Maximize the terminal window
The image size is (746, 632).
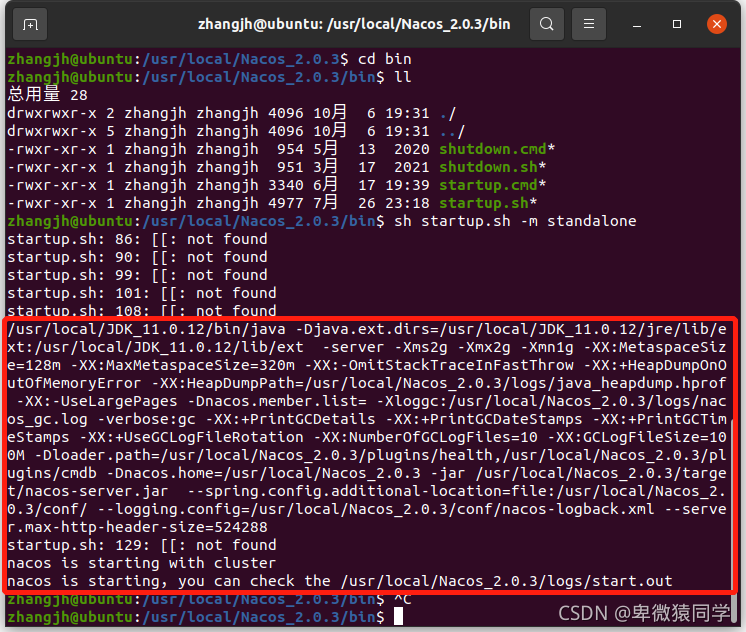coord(677,24)
